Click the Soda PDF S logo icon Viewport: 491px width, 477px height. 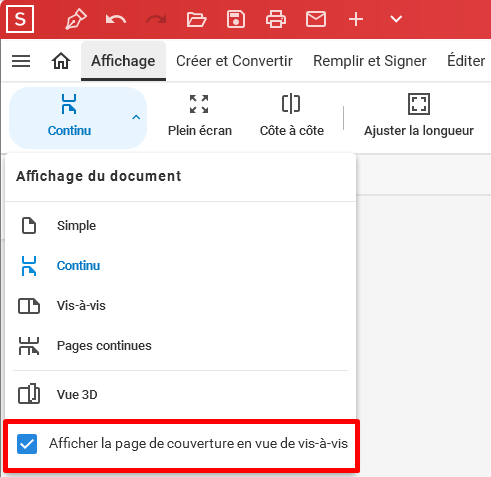(20, 19)
